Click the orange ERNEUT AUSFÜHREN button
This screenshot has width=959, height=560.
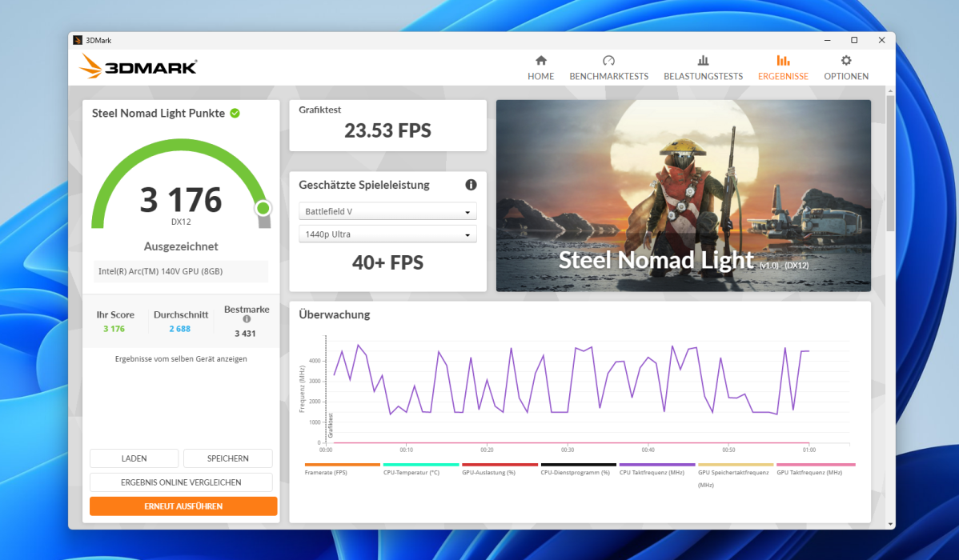click(183, 506)
